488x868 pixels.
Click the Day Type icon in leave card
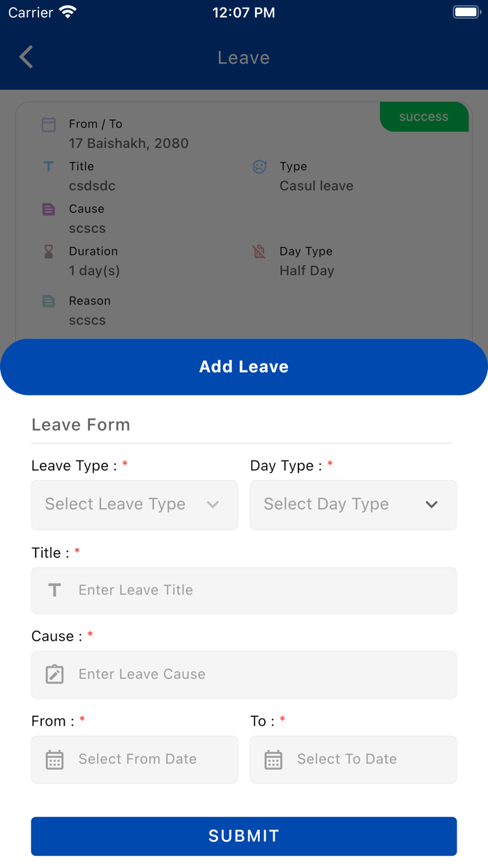[259, 252]
